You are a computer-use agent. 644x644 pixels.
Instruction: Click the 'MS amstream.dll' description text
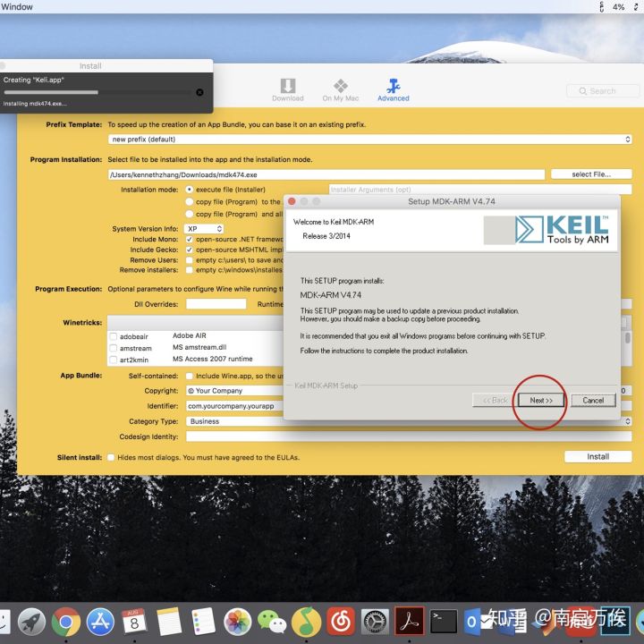tap(199, 347)
